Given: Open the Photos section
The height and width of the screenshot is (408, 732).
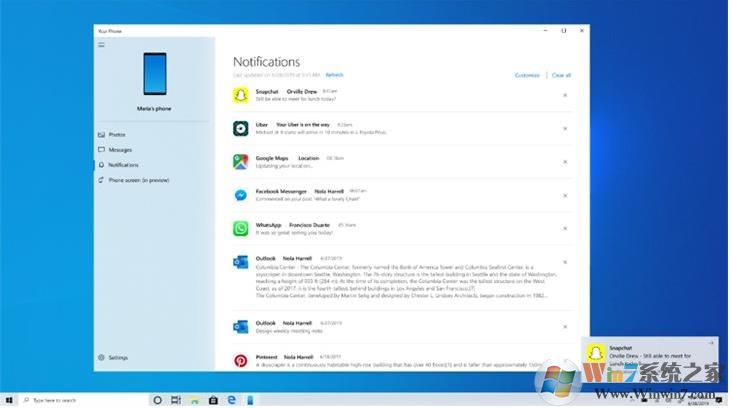Looking at the screenshot, I should [x=117, y=134].
